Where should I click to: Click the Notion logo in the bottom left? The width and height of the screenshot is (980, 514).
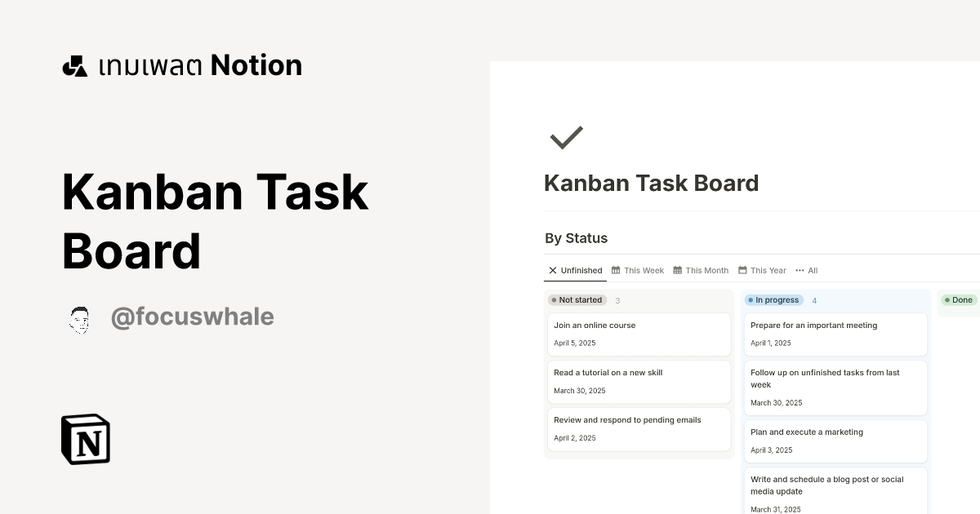click(x=85, y=439)
